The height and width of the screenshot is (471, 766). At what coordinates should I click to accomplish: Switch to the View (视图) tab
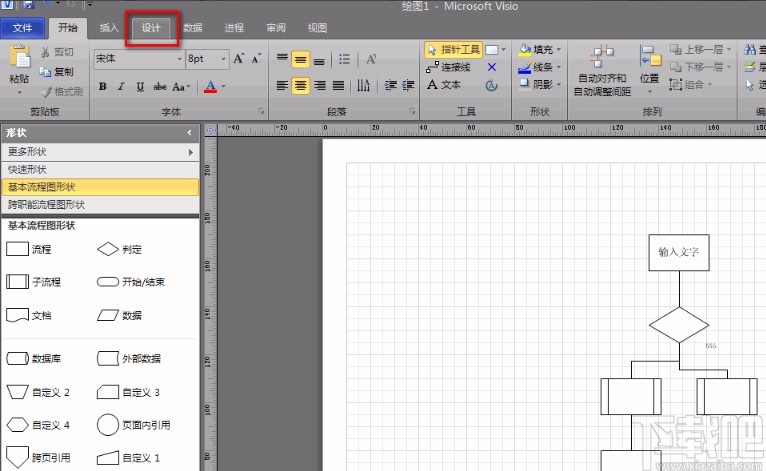317,28
